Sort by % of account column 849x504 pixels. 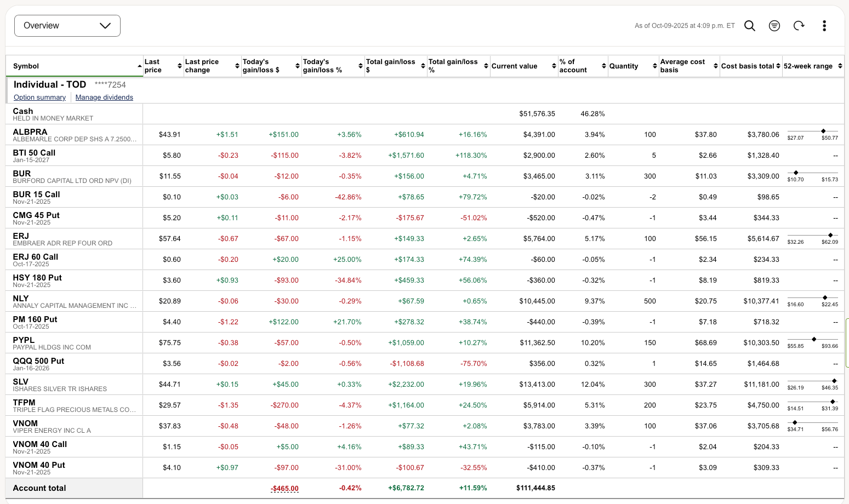tap(603, 66)
